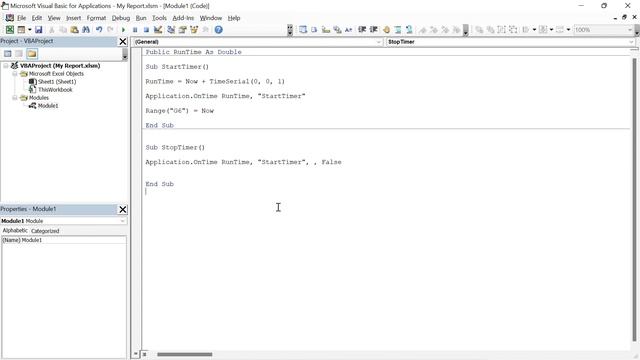Click the Complete Word icon

[x=349, y=30]
